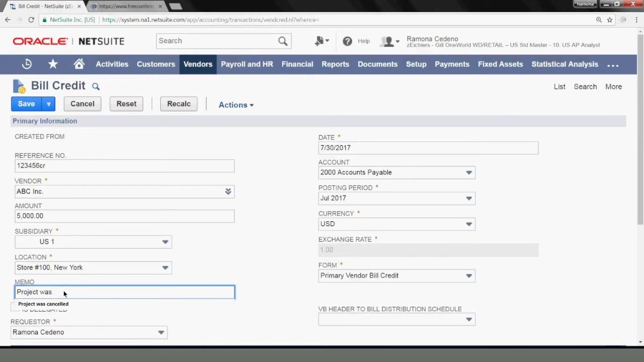This screenshot has height=362, width=644.
Task: Expand the Save button arrow options
Action: (48, 104)
